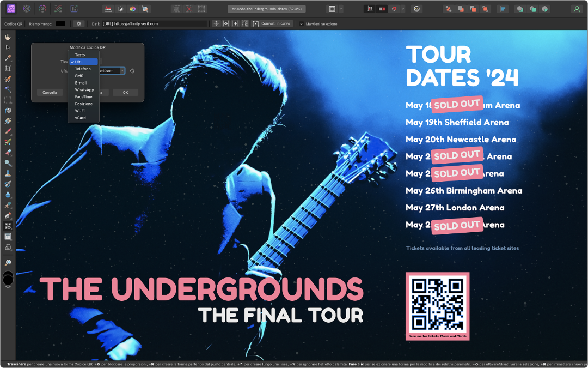Open the account profile icon
The width and height of the screenshot is (588, 368).
point(576,9)
